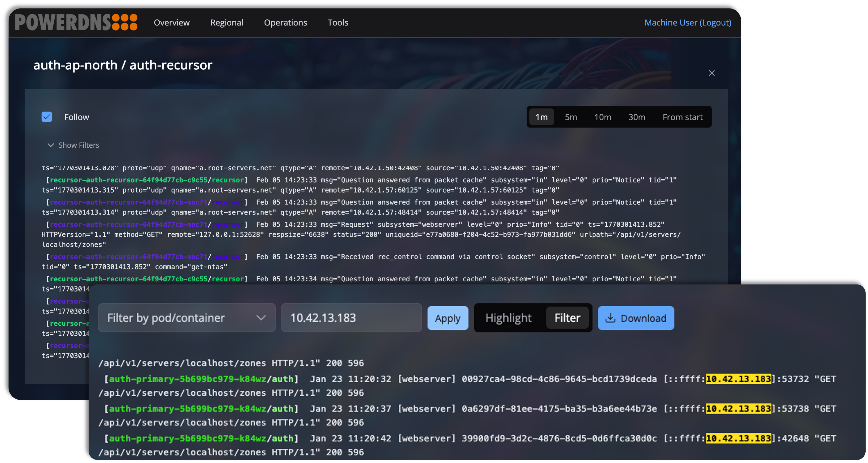Click the PowerDNS logo
868x463 pixels.
[76, 22]
